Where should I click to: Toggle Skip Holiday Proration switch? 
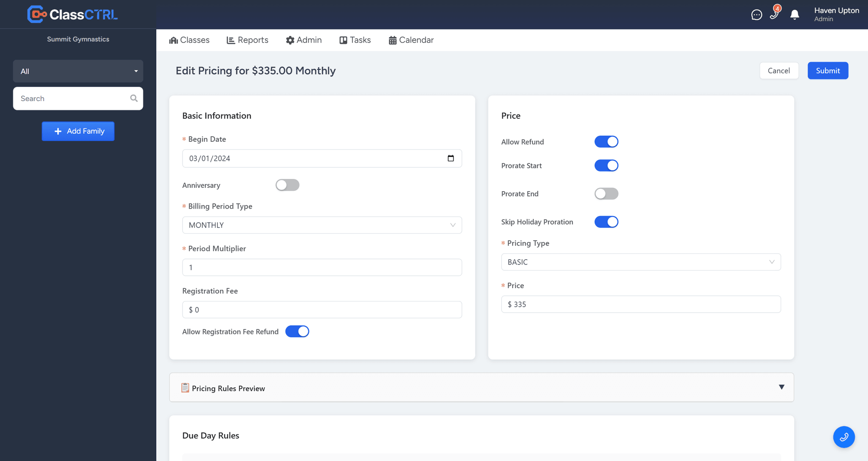pyautogui.click(x=606, y=222)
